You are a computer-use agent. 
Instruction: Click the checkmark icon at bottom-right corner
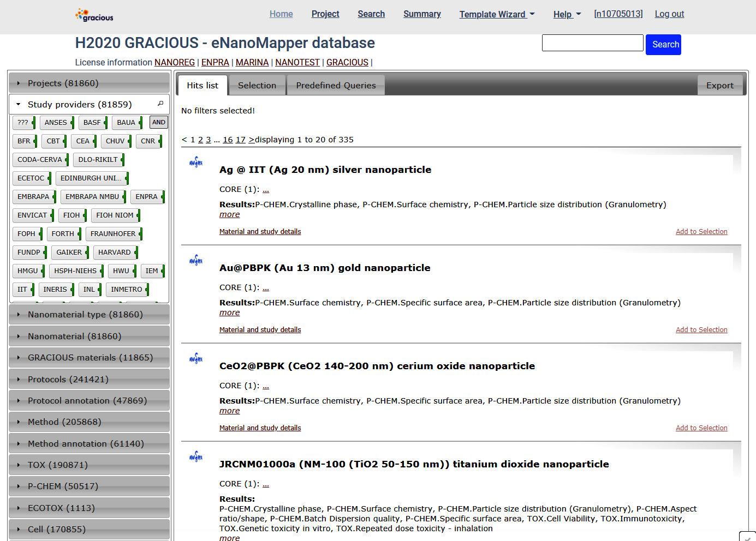coord(747,537)
